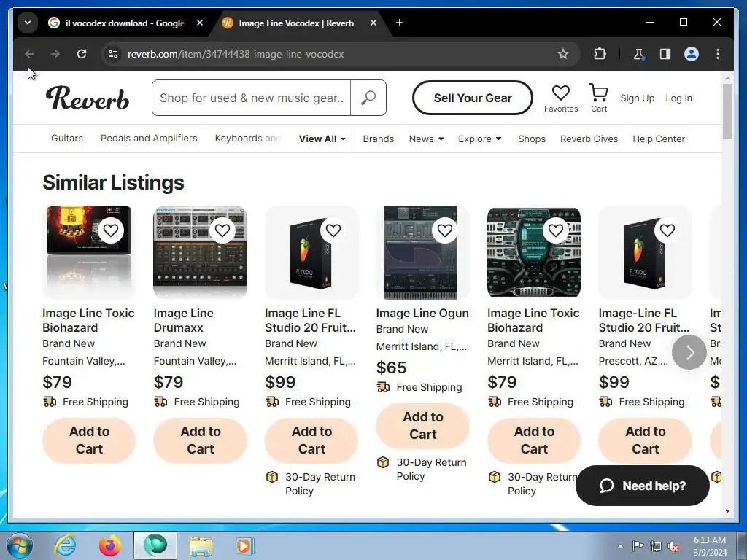Open tab search dropdown chevron
The width and height of the screenshot is (747, 560).
click(28, 23)
